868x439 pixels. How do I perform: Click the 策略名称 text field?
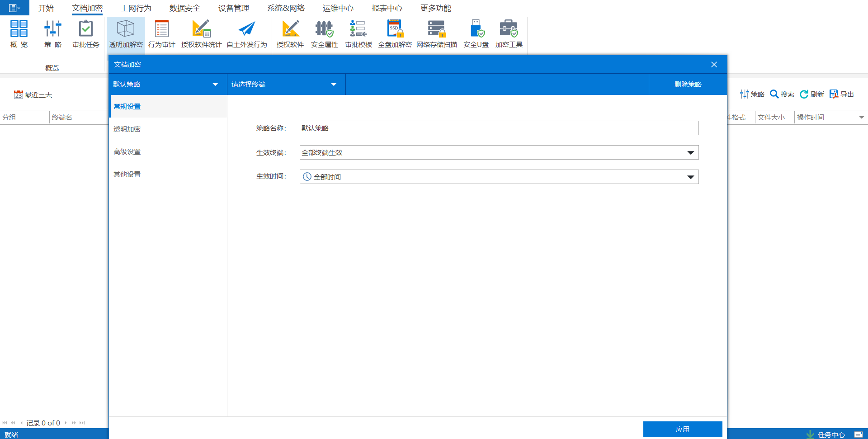pyautogui.click(x=499, y=128)
